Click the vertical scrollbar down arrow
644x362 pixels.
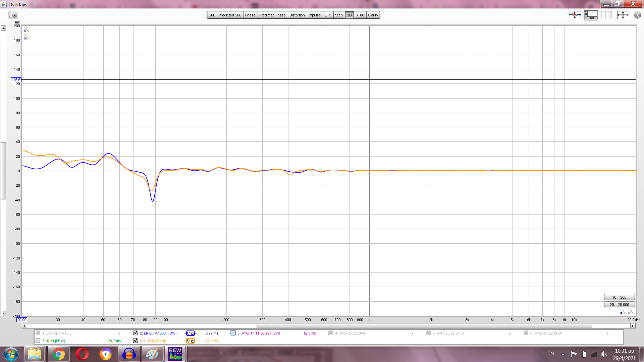[x=3, y=313]
